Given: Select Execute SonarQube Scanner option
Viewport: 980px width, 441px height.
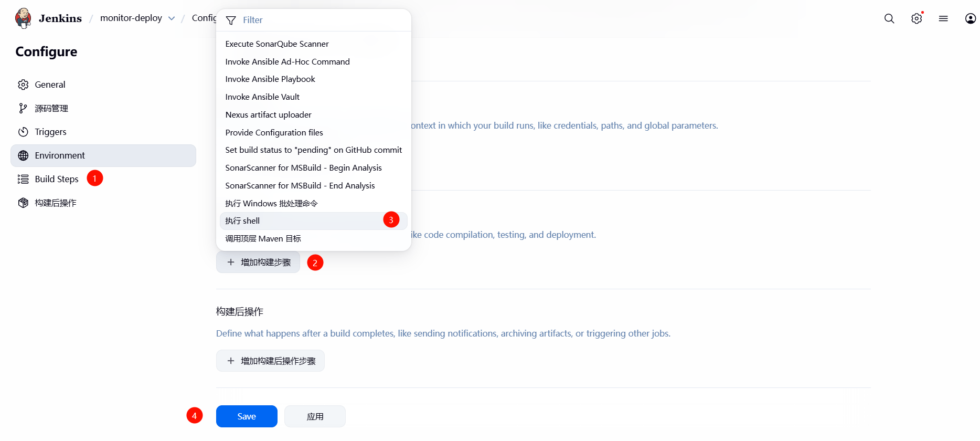Looking at the screenshot, I should pyautogui.click(x=277, y=44).
